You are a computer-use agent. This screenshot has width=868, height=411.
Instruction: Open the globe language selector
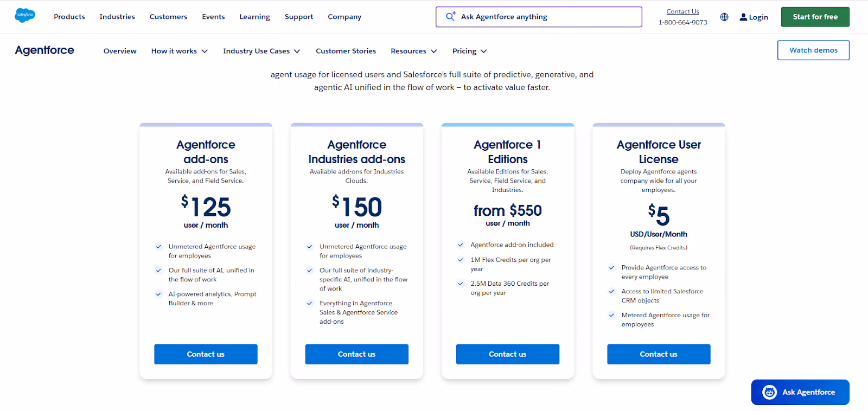tap(724, 17)
